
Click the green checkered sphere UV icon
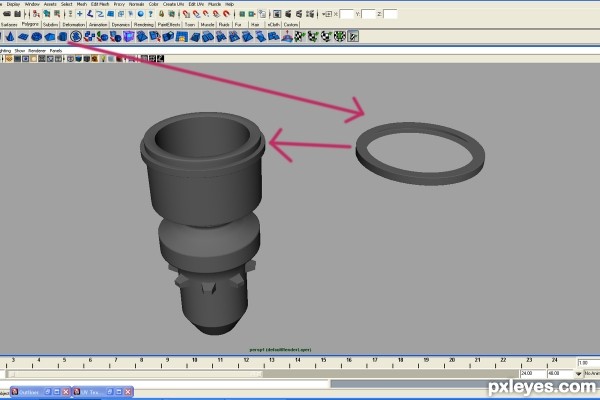[x=339, y=37]
